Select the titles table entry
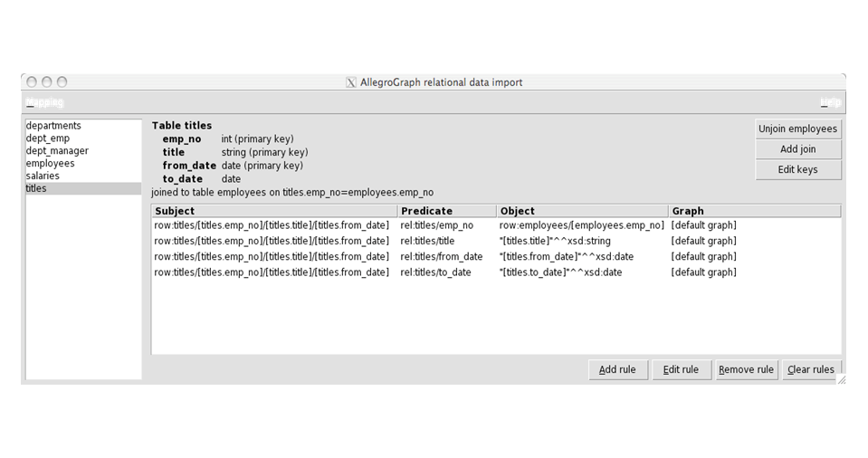Screen dimensions: 868x458 [36, 189]
